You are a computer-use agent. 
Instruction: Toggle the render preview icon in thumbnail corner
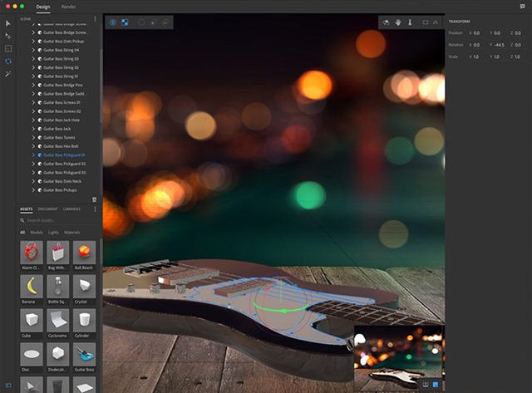pos(436,385)
